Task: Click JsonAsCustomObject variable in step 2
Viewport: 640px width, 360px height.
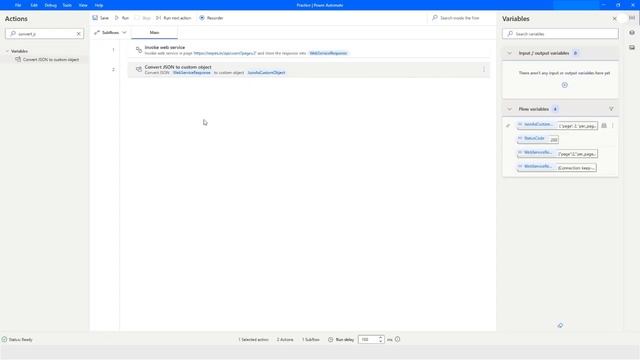Action: pos(266,73)
